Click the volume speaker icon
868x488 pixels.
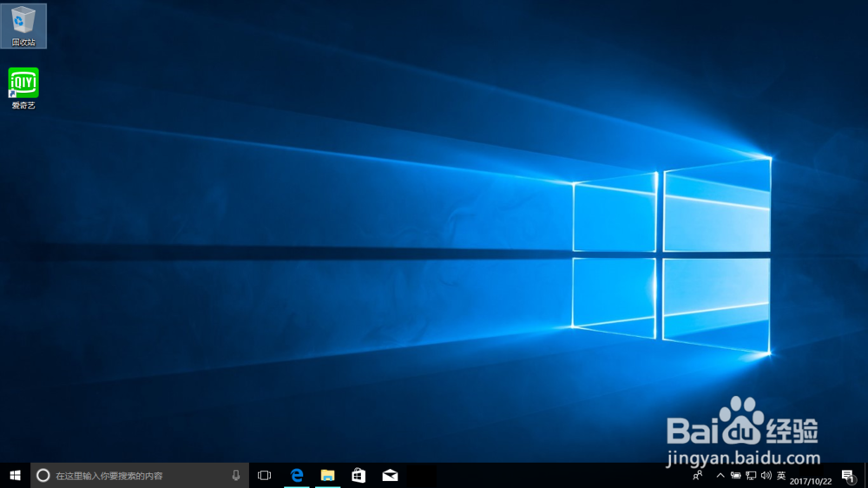point(766,475)
